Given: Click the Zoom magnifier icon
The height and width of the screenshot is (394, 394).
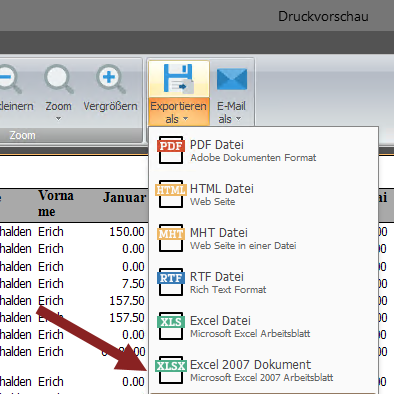Looking at the screenshot, I should pyautogui.click(x=59, y=79).
